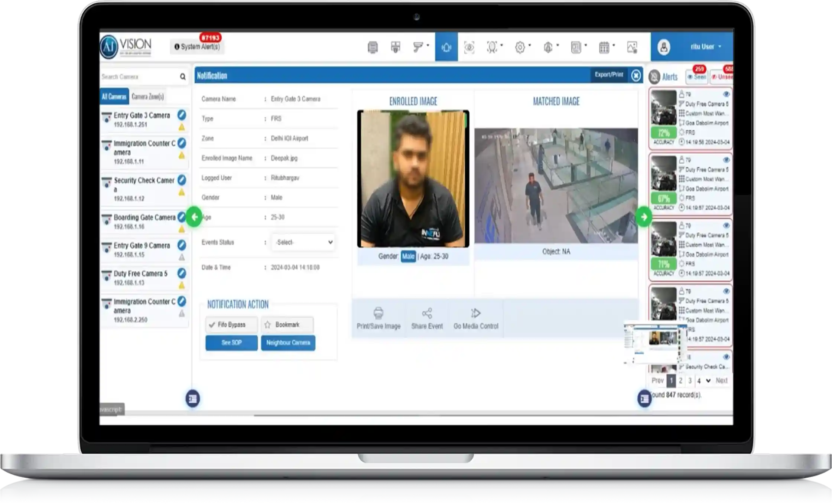This screenshot has width=832, height=504.
Task: Click the eye-scan toolbar icon
Action: pos(469,47)
